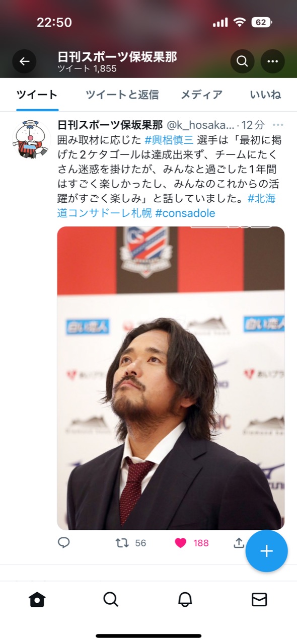Compose a new tweet with plus button

pyautogui.click(x=266, y=551)
